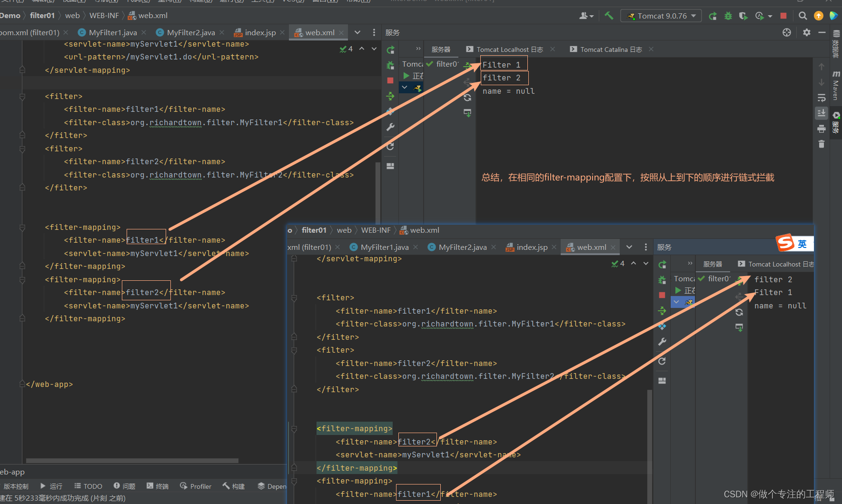
Task: Run filter01 with Coverage shield icon
Action: pos(743,16)
